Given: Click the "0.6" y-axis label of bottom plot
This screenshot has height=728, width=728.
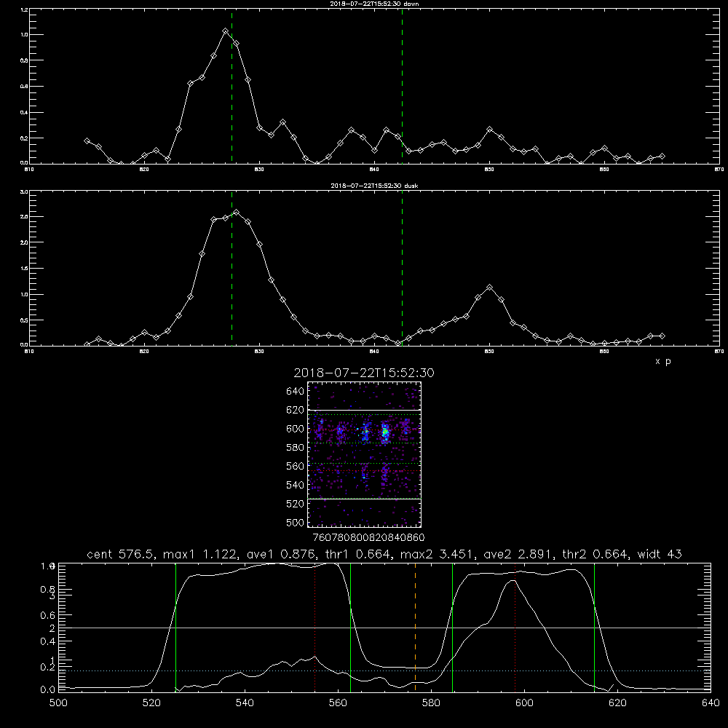Looking at the screenshot, I should 47,615.
